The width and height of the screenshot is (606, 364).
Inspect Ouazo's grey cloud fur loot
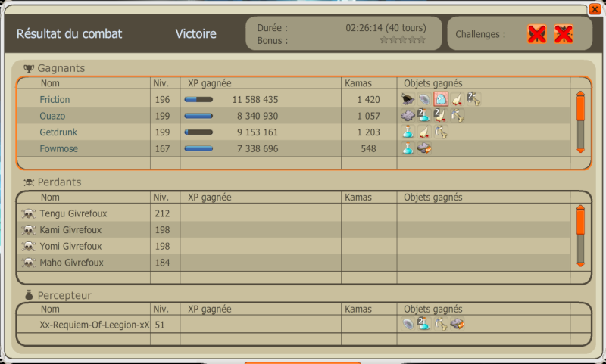(x=408, y=116)
